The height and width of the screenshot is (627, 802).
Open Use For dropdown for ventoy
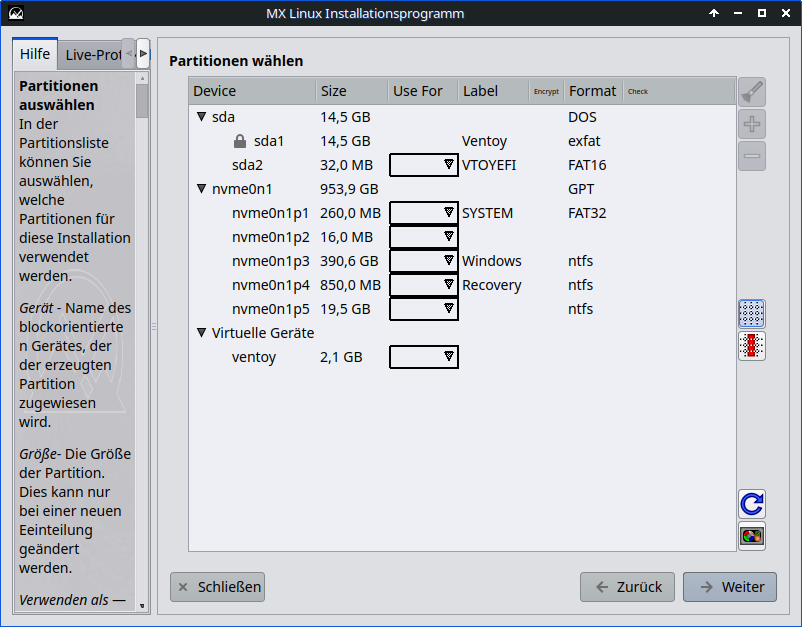pos(424,357)
